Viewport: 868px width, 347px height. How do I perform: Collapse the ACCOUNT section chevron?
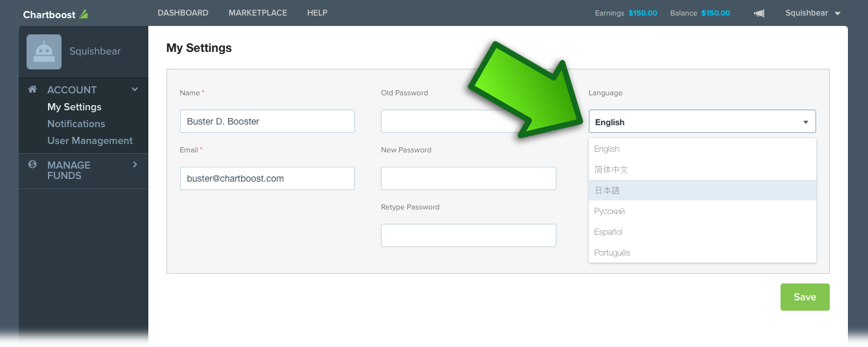[135, 90]
